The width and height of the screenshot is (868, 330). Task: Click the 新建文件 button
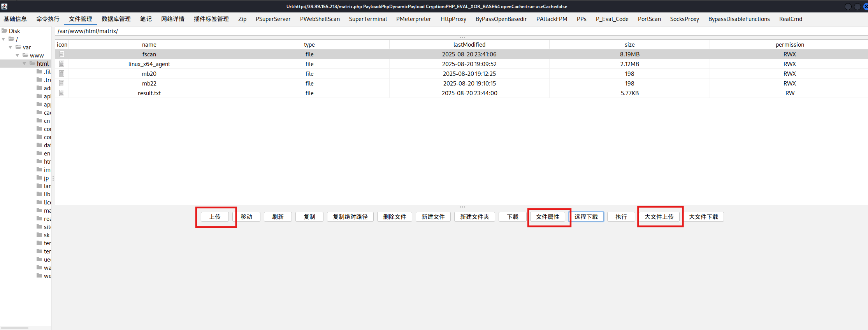433,217
